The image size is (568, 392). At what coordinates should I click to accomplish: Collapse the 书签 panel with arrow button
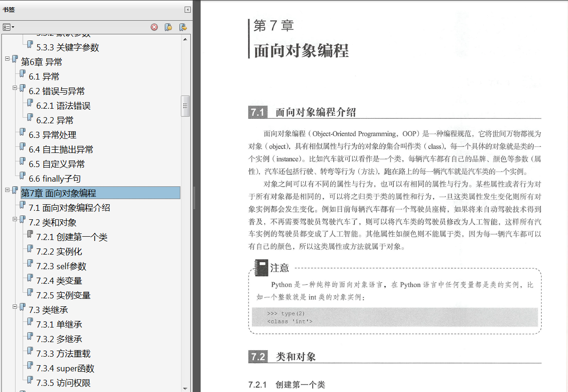point(187,9)
